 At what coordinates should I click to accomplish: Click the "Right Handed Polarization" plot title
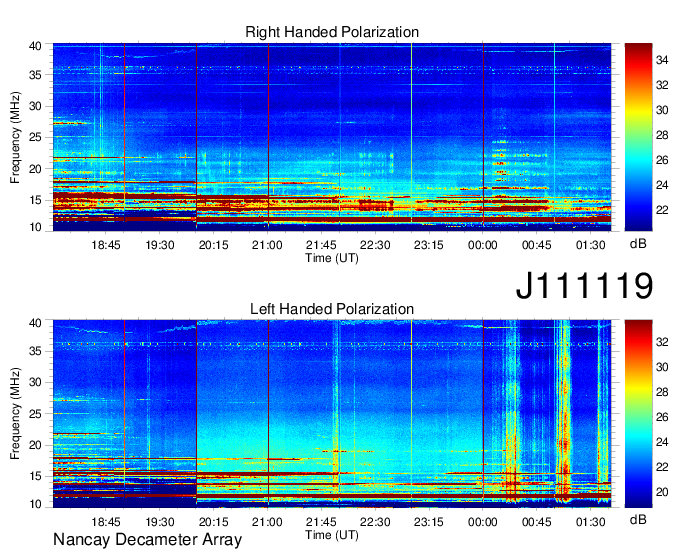coord(332,32)
